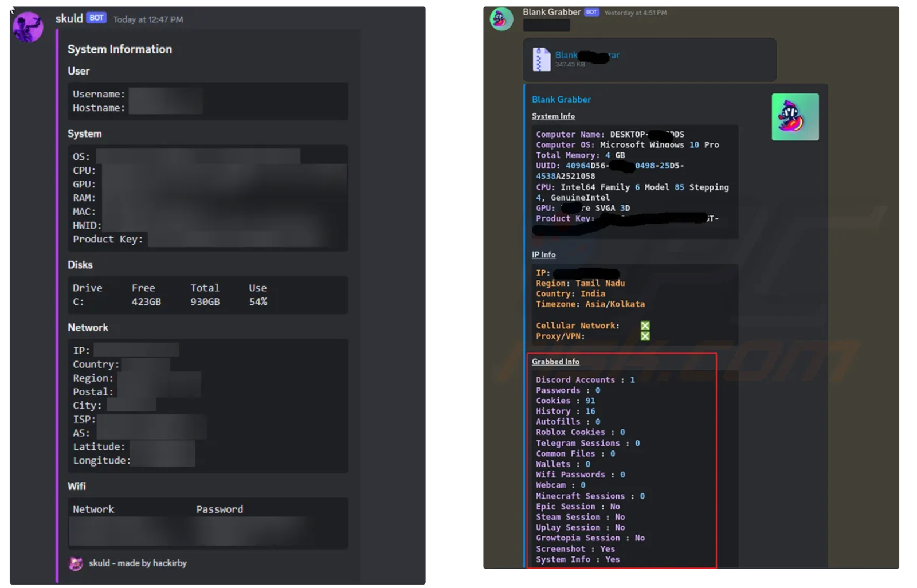Select the 'Network' section heading above IP
The image size is (917, 588).
click(x=88, y=327)
